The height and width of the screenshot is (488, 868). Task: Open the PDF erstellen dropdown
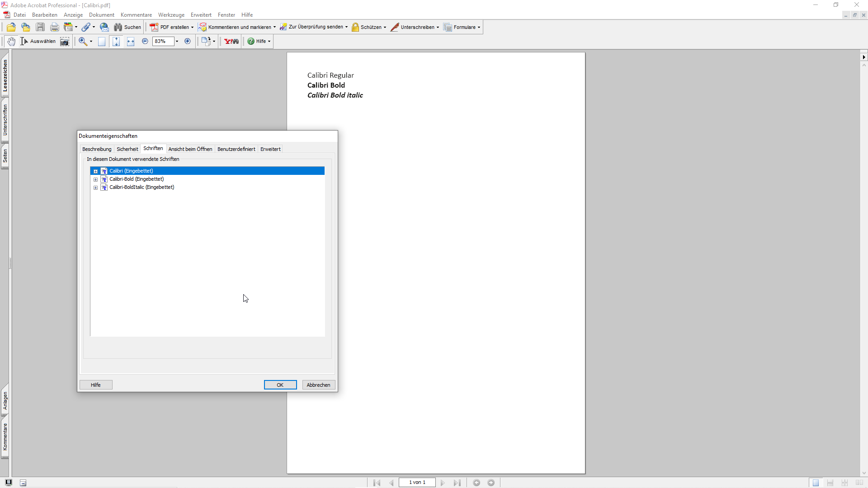click(172, 27)
